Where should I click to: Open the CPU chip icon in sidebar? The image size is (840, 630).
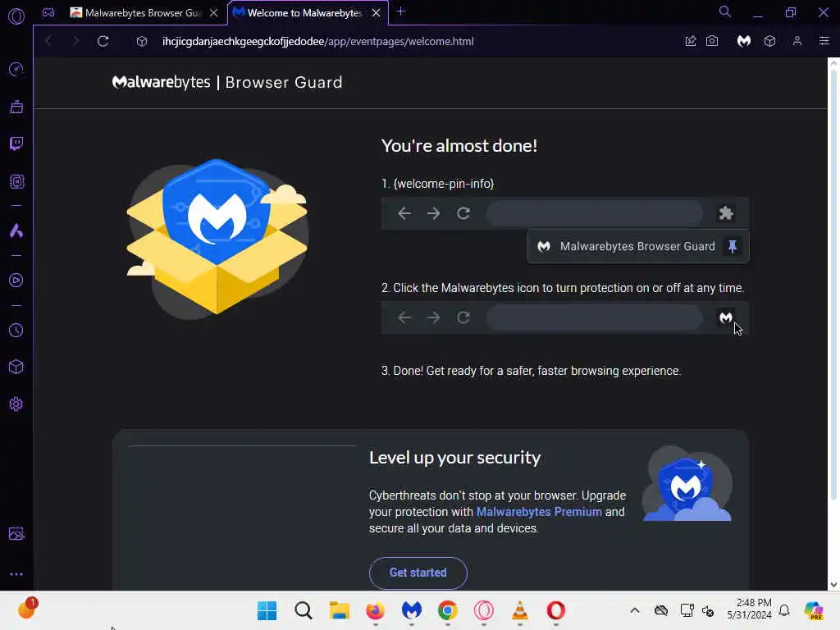(x=16, y=181)
